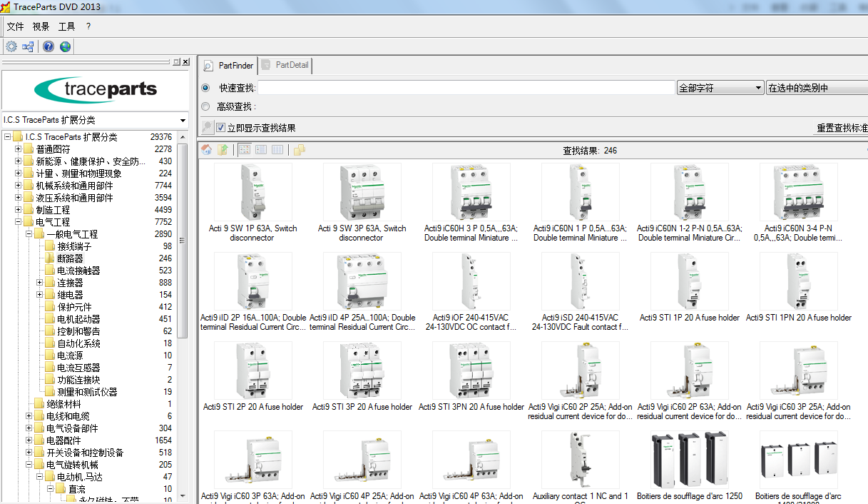Open the Acti9 STI 3P 20 A fuse holder thumbnail

click(x=362, y=371)
